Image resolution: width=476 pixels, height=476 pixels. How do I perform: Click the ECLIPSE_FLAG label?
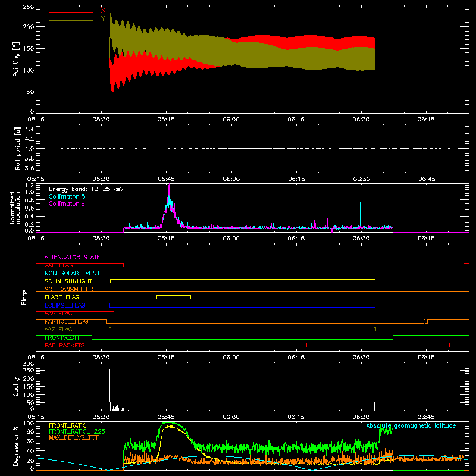tap(65, 305)
